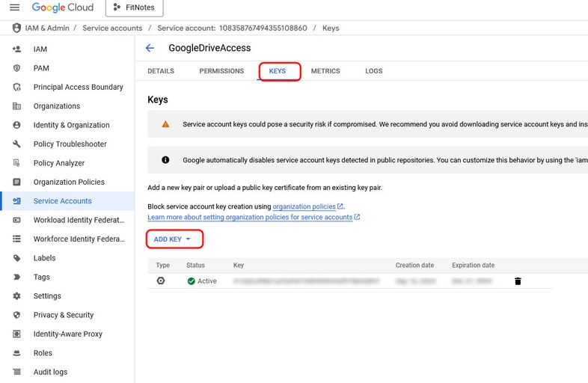Open Workforce Identity Federation
The width and height of the screenshot is (588, 383).
[x=79, y=239]
